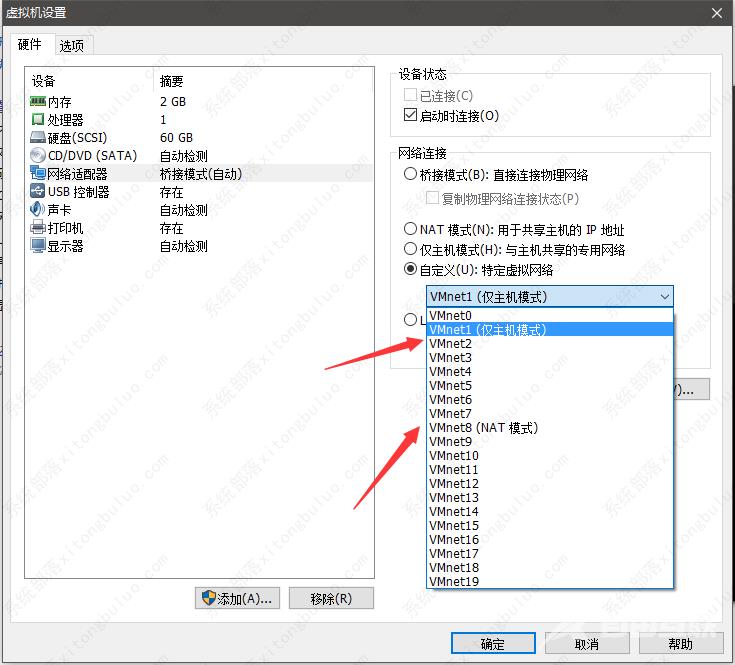Click the 摘要 column header
The width and height of the screenshot is (735, 665).
(x=263, y=81)
